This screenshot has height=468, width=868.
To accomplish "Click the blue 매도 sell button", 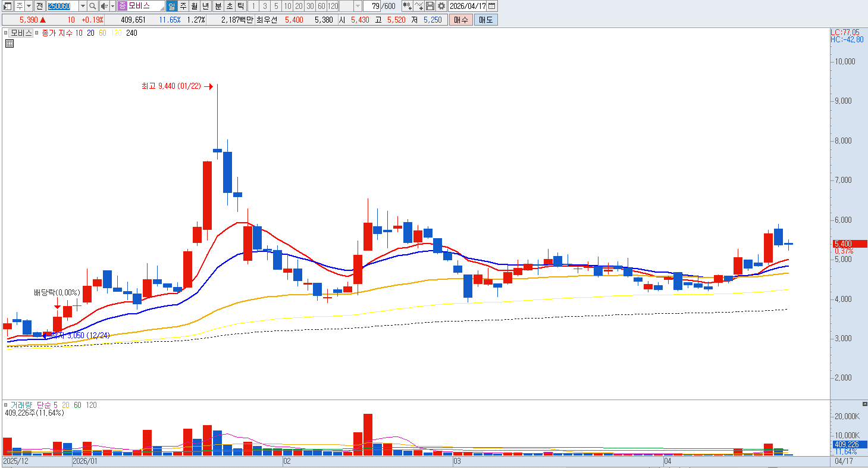I will [486, 20].
